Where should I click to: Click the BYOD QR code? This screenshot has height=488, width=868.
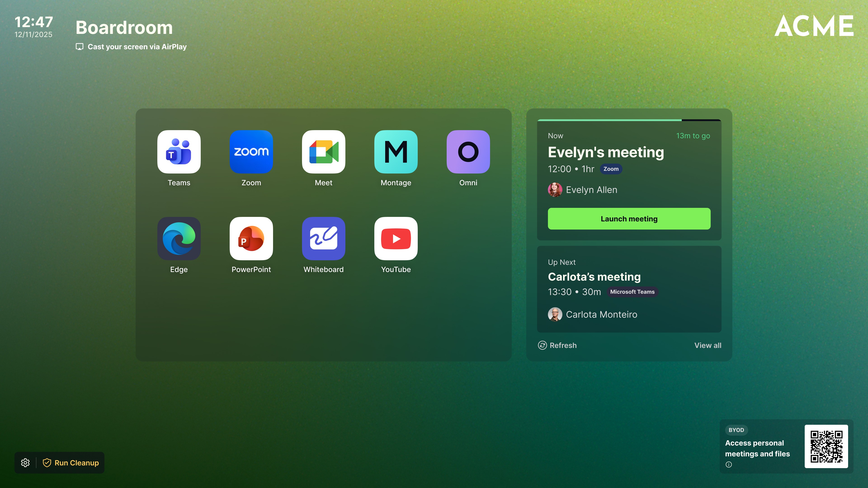tap(826, 446)
